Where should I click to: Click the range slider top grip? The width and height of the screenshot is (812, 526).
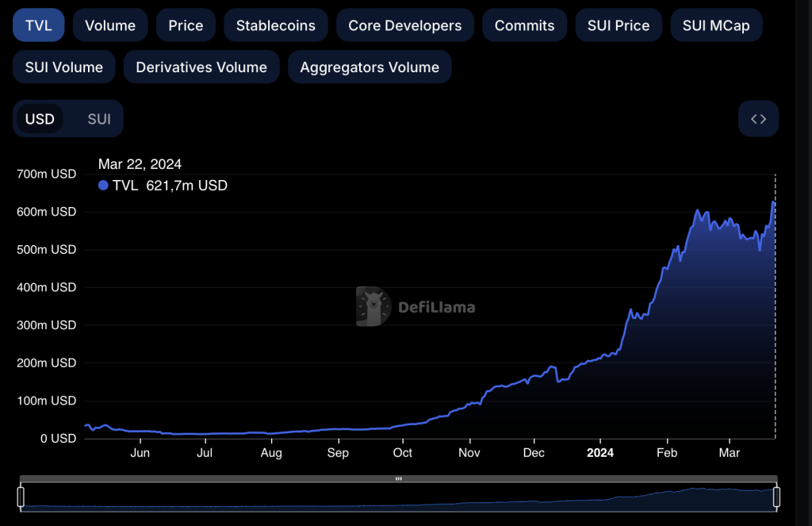point(398,478)
